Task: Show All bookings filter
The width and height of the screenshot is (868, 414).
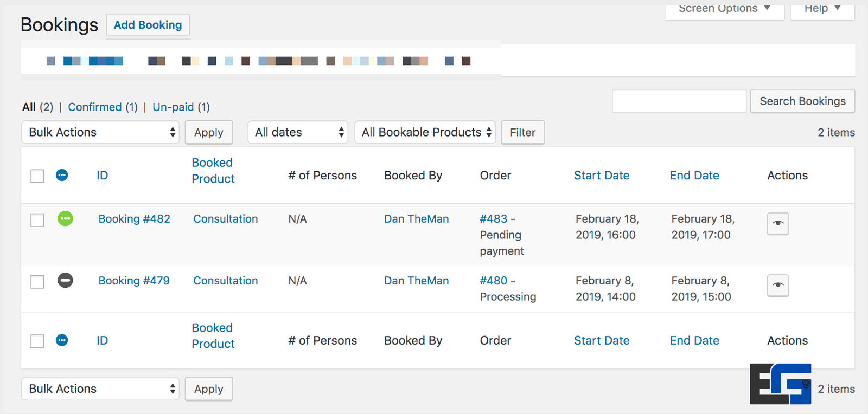Action: coord(29,107)
